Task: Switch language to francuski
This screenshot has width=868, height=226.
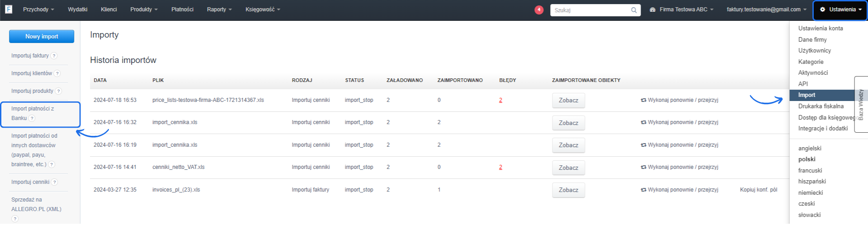Action: (x=810, y=170)
